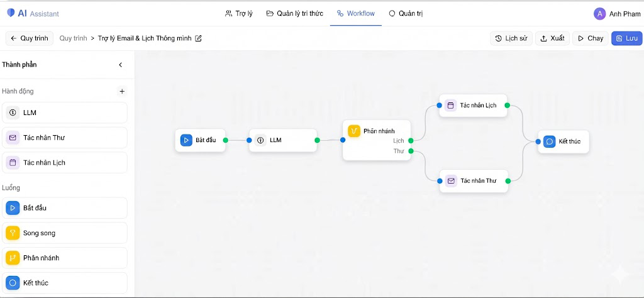644x298 pixels.
Task: Pick the Song song flow component
Action: click(x=65, y=233)
